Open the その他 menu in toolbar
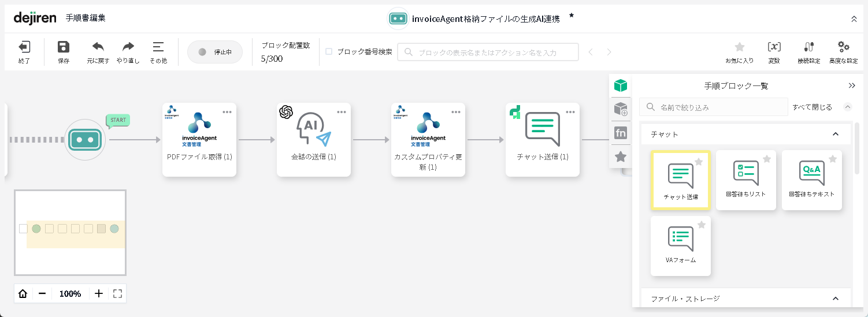868x317 pixels. (x=158, y=47)
